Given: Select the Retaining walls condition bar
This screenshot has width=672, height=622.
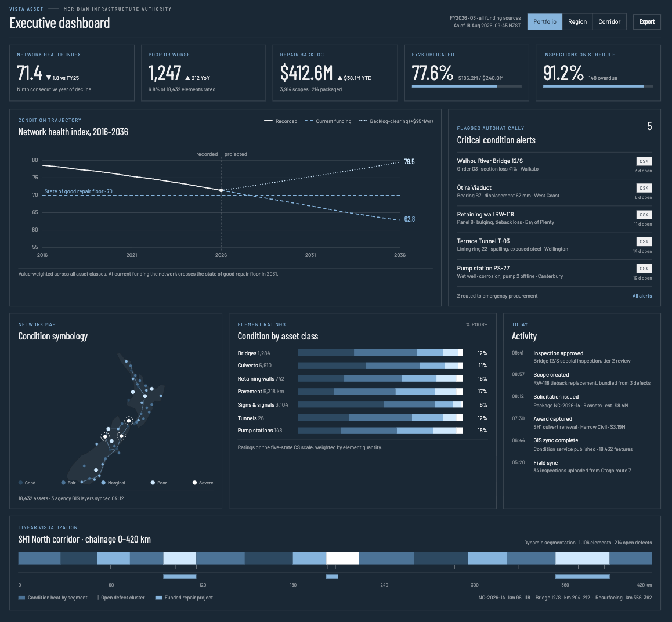Looking at the screenshot, I should (380, 379).
